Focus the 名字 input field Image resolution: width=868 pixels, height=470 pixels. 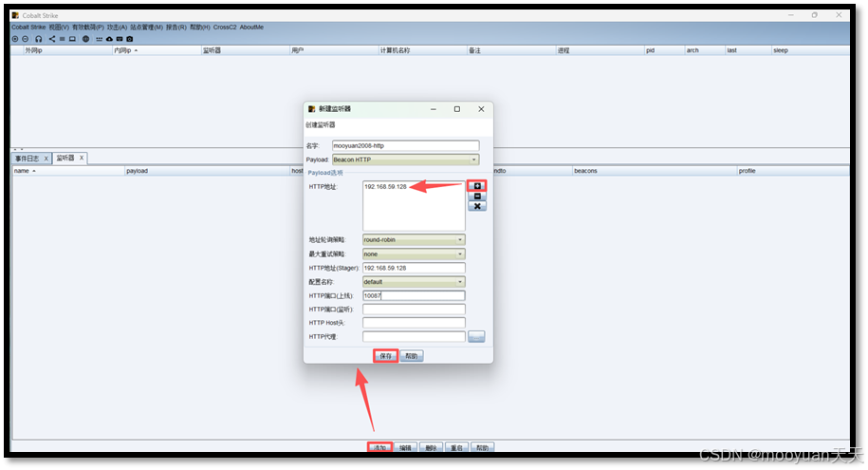406,146
